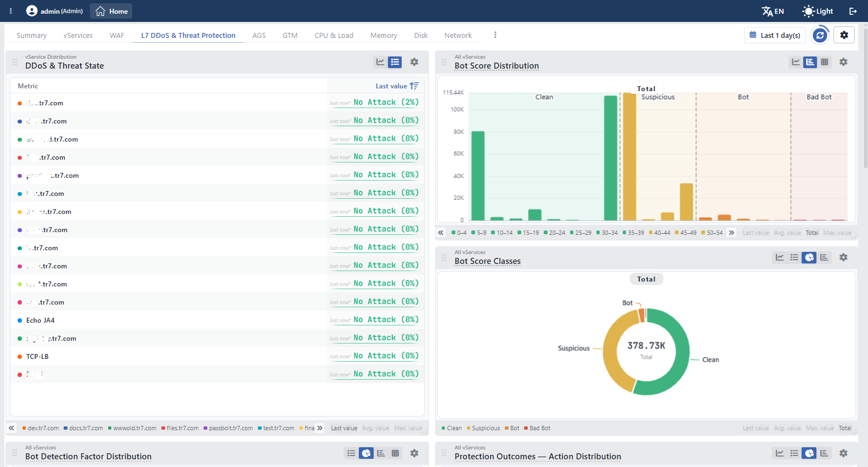
Task: Select bar chart view in Bot Score Classes
Action: [x=824, y=257]
